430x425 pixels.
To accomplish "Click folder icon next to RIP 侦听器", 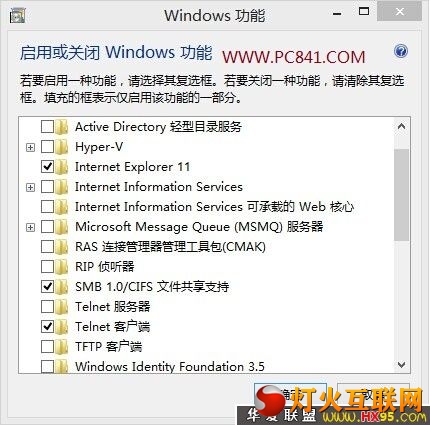I will (61, 267).
